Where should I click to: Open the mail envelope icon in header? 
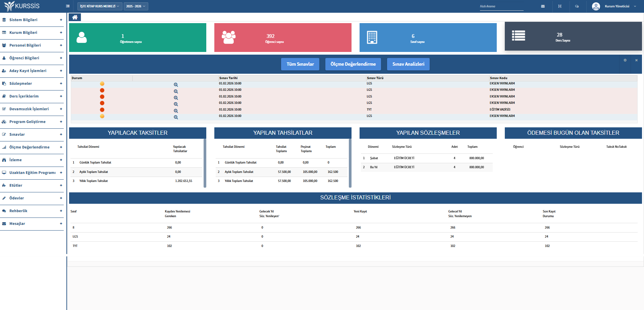(x=543, y=6)
